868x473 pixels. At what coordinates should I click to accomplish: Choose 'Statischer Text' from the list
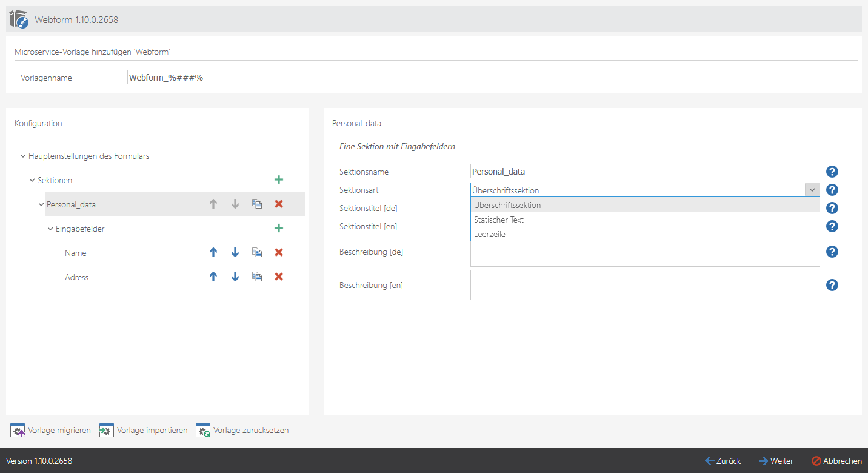click(x=499, y=220)
